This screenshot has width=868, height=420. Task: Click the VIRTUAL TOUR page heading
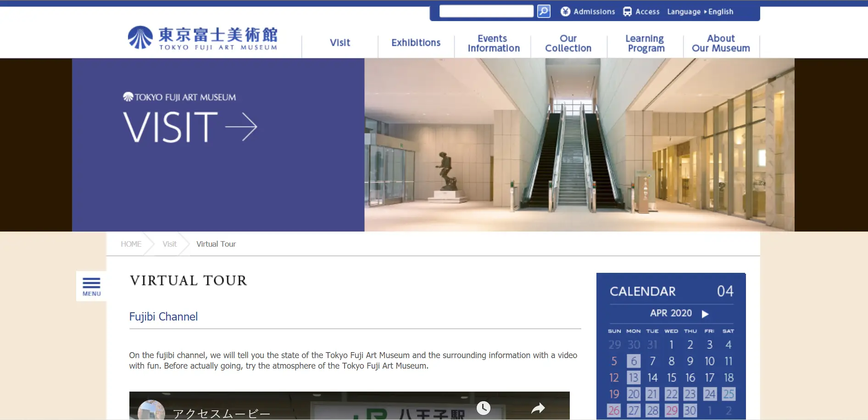[x=189, y=280]
